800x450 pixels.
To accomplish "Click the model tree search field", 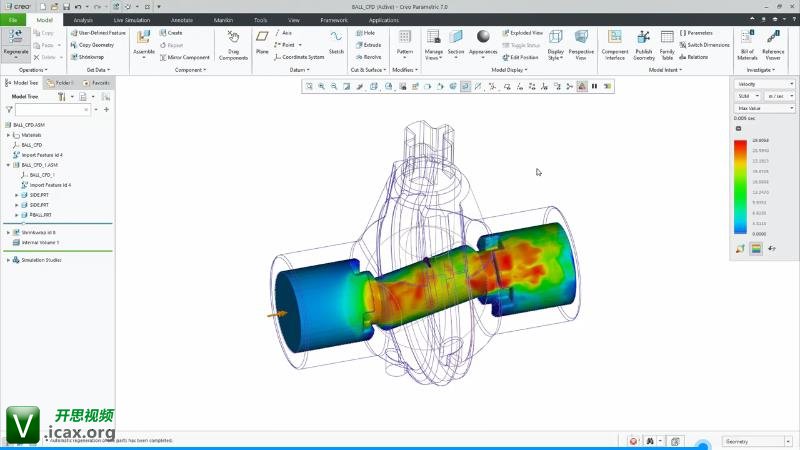I will point(53,110).
